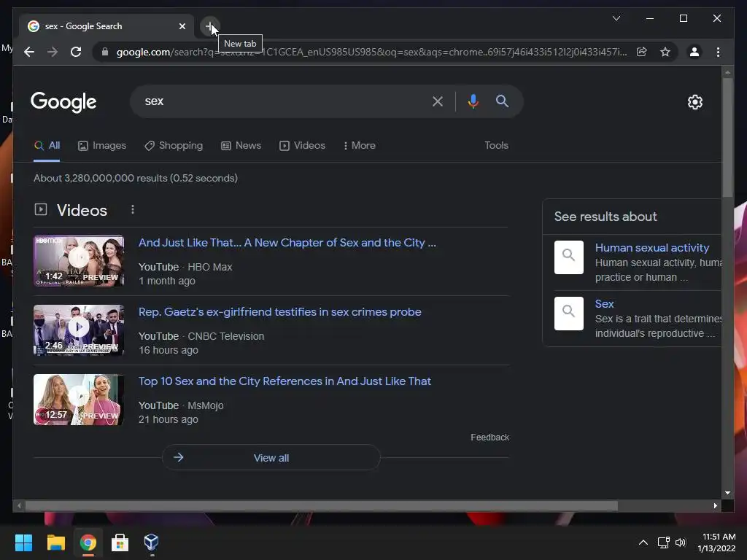Open Rep. Gaetz's ex-girlfriend testifies video link
Image resolution: width=747 pixels, height=560 pixels.
pyautogui.click(x=279, y=312)
